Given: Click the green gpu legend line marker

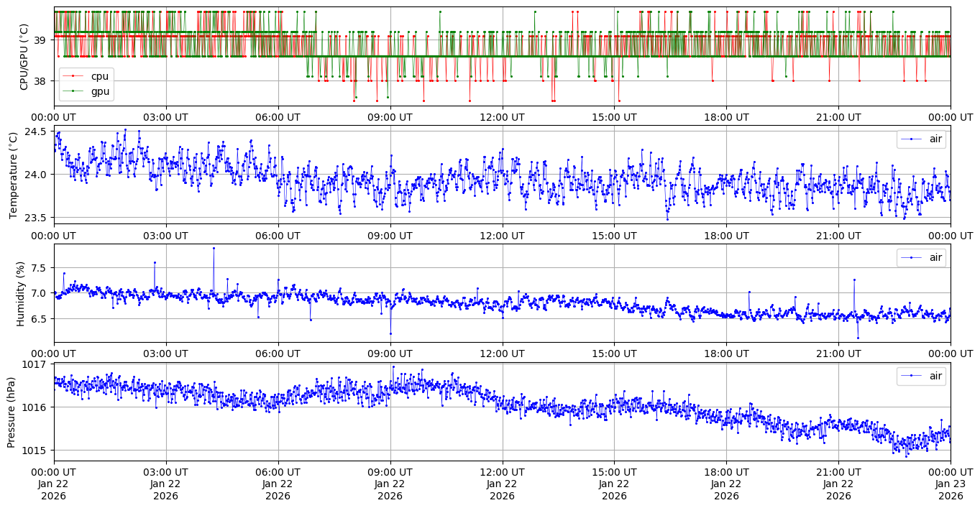Looking at the screenshot, I should (x=73, y=91).
